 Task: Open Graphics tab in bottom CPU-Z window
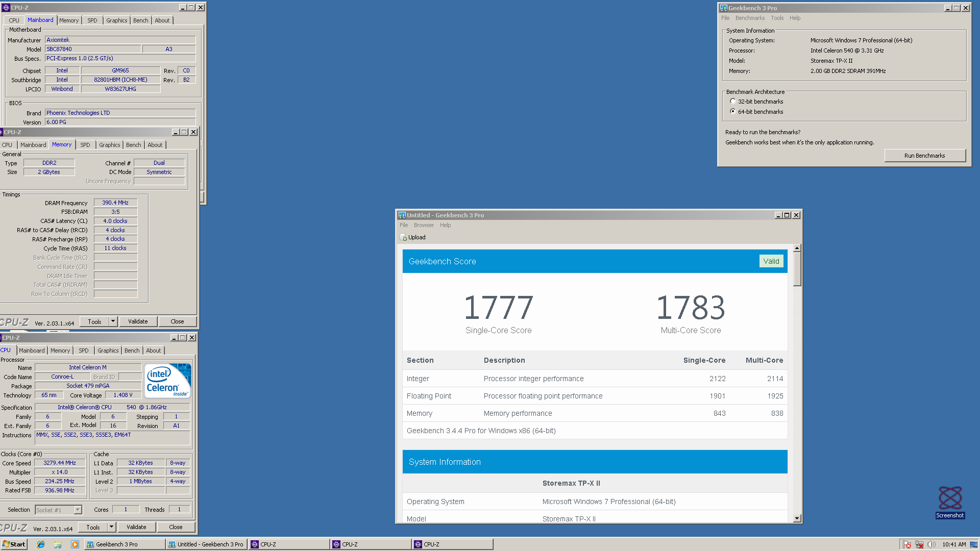pos(108,350)
